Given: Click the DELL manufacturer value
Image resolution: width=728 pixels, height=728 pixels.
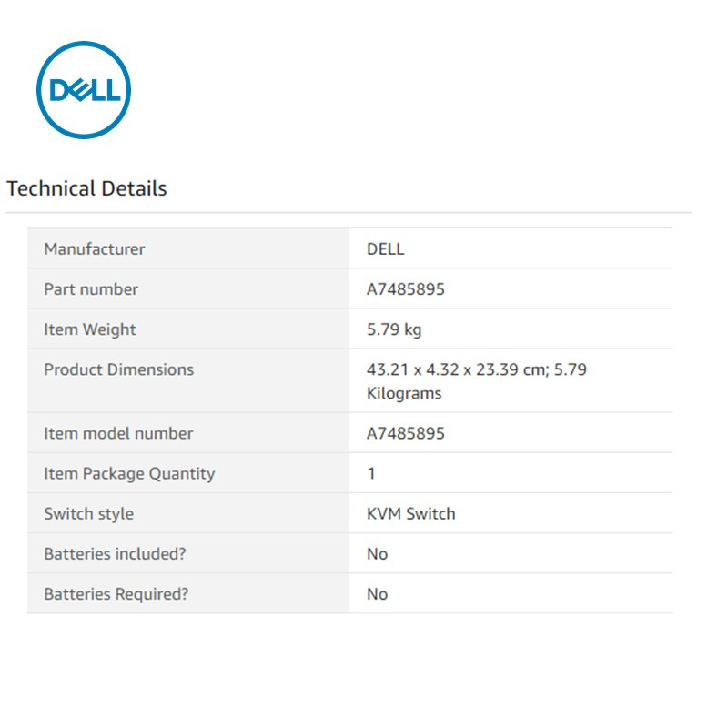Looking at the screenshot, I should pyautogui.click(x=385, y=248).
